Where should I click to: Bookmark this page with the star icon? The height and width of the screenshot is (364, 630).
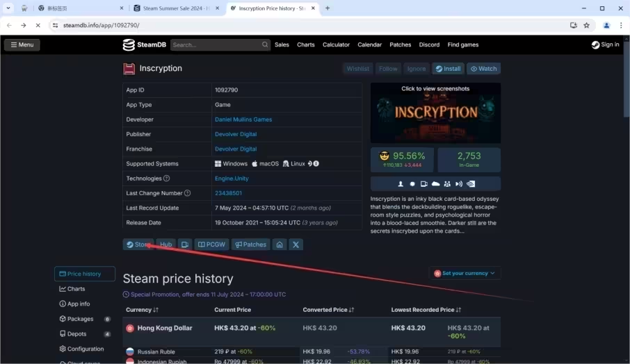(586, 25)
